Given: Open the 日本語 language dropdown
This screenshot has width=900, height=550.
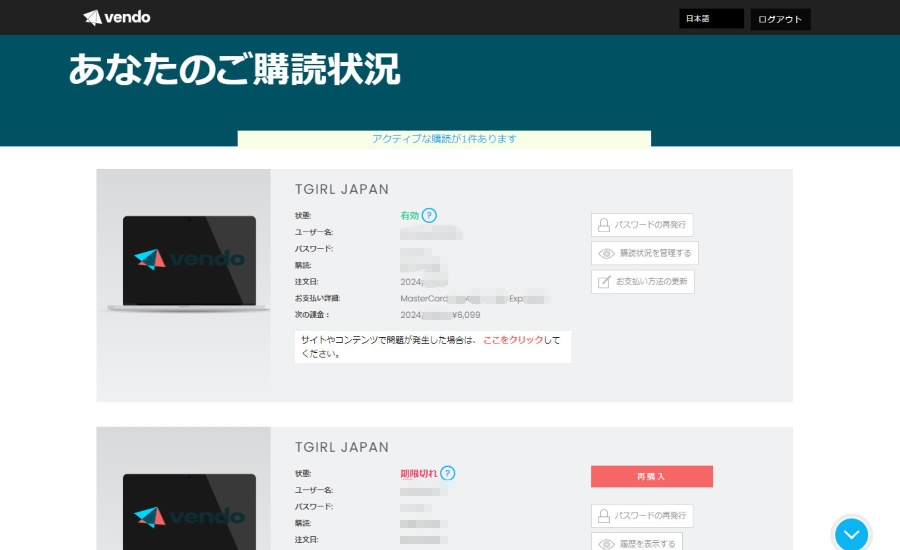Looking at the screenshot, I should coord(711,18).
